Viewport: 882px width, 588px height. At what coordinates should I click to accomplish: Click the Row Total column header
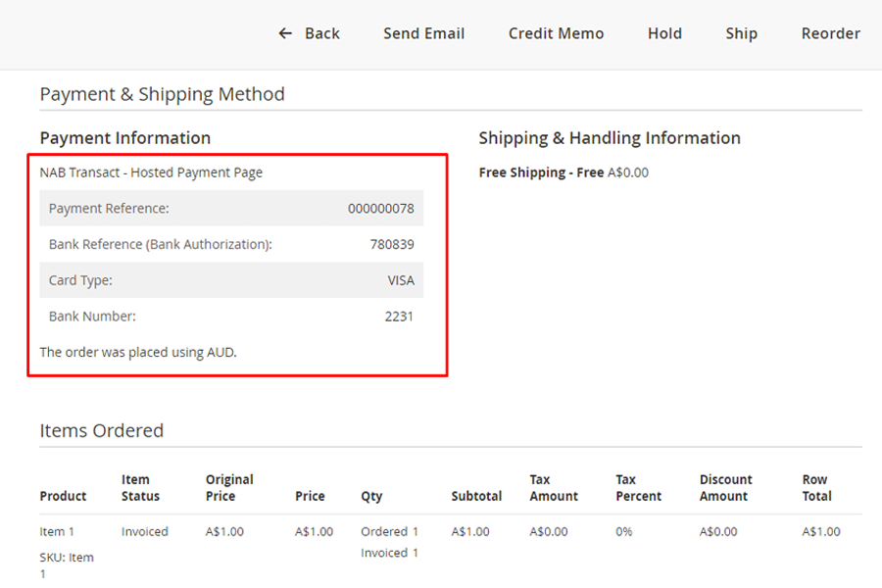tap(816, 488)
